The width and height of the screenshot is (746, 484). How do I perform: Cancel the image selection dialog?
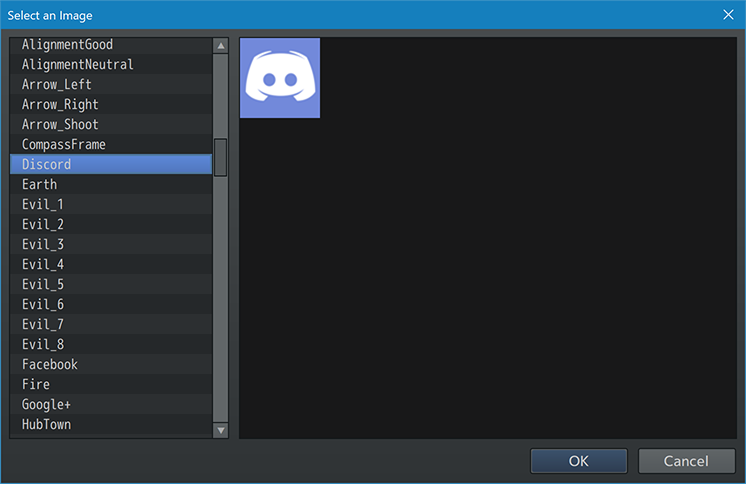[x=686, y=461]
